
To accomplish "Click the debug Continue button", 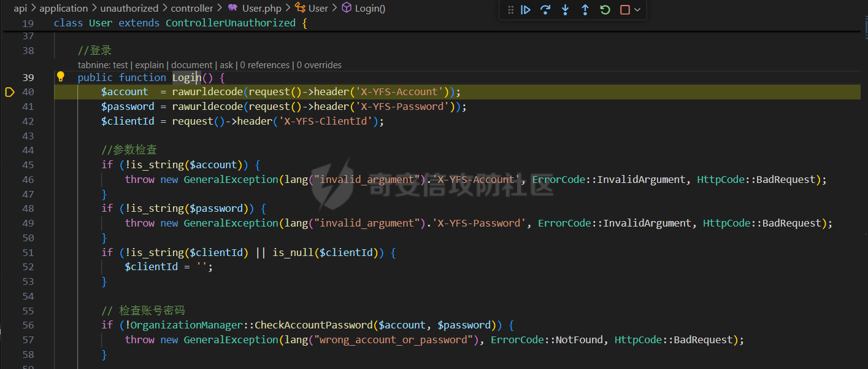I will [x=526, y=10].
